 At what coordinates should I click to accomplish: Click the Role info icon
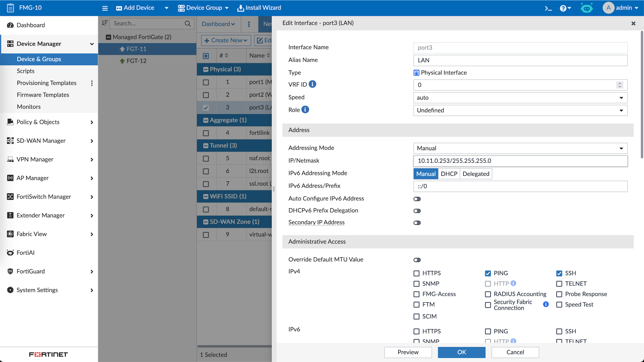click(305, 110)
